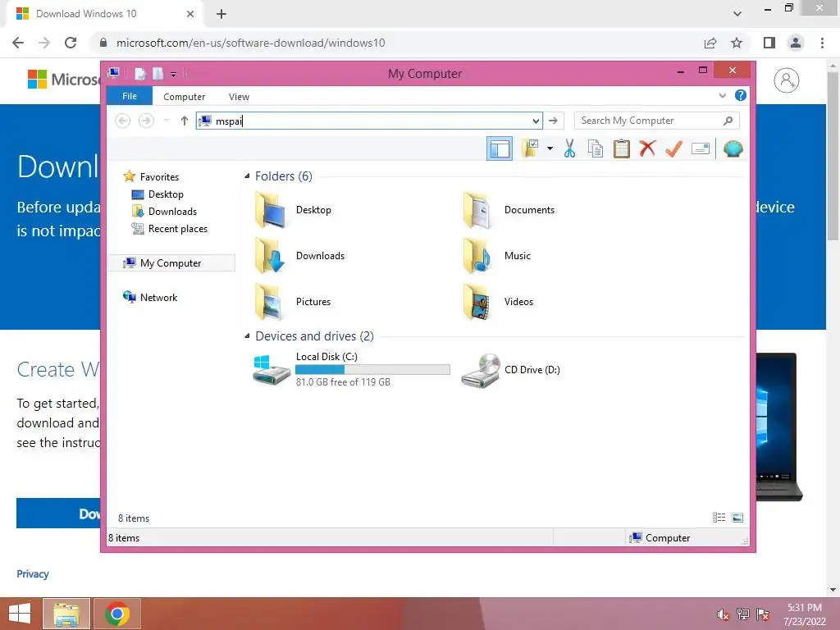Viewport: 840px width, 630px height.
Task: Click Local Disk (C:) storage usage bar
Action: tap(373, 370)
